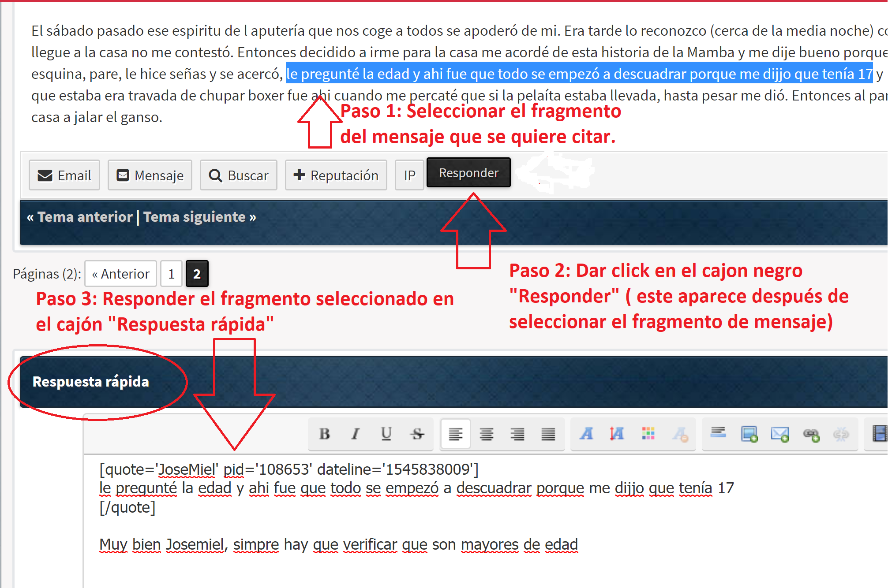Viewport: 888px width, 588px height.
Task: Toggle underline formatting in editor
Action: point(386,434)
